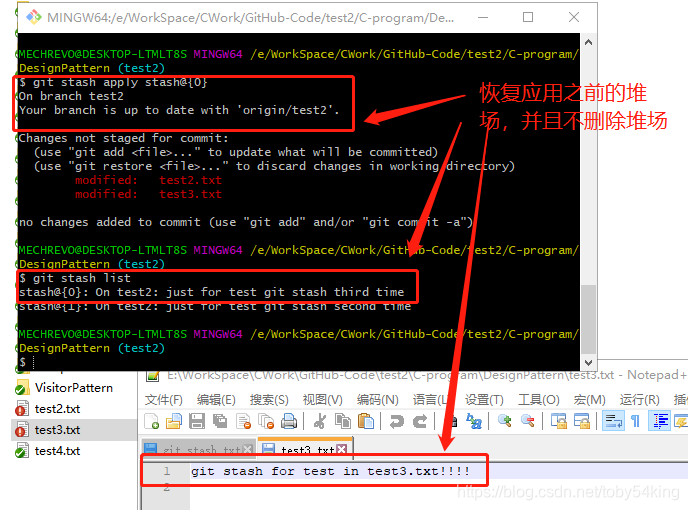
Task: Click the Zoom Out magnifier icon
Action: coord(527,421)
